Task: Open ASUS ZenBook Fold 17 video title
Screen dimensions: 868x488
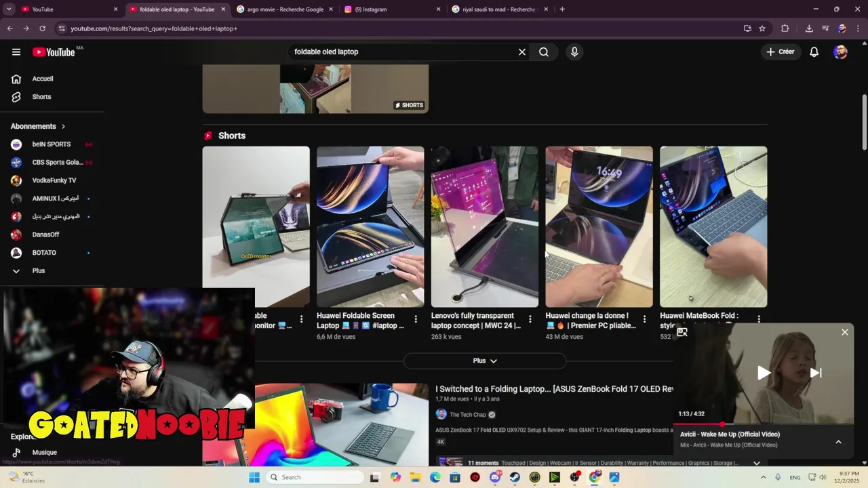Action: point(554,389)
